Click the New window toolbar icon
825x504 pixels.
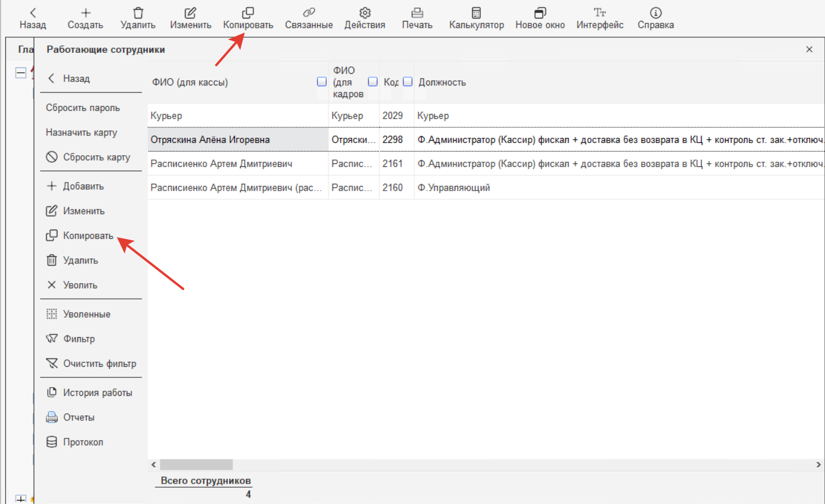[x=540, y=13]
